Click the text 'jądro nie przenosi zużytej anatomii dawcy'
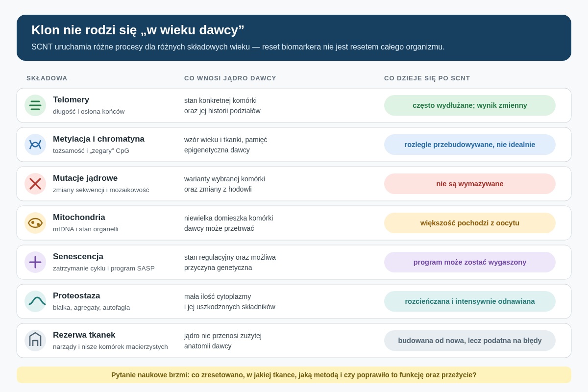Screen dimensions: 588x392 tap(223, 341)
